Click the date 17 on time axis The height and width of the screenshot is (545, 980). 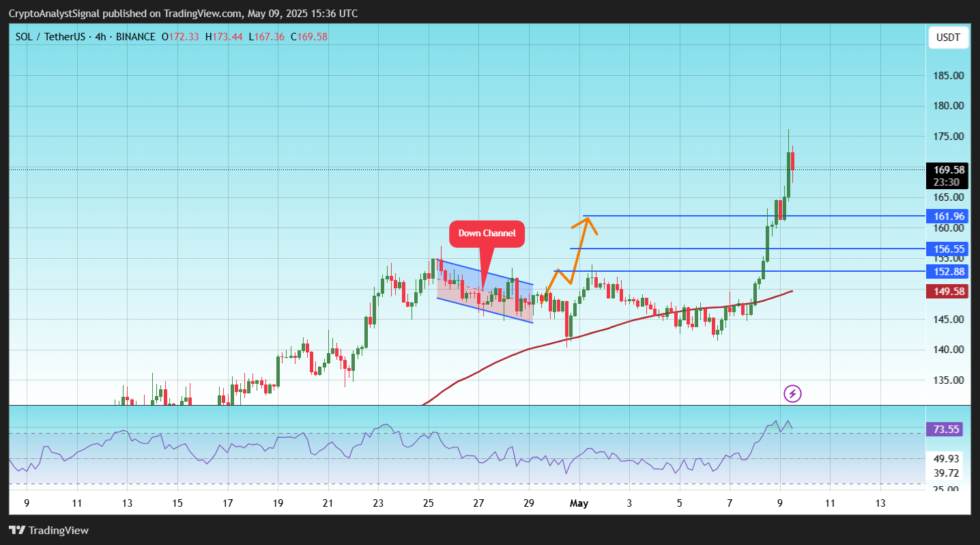click(x=227, y=503)
